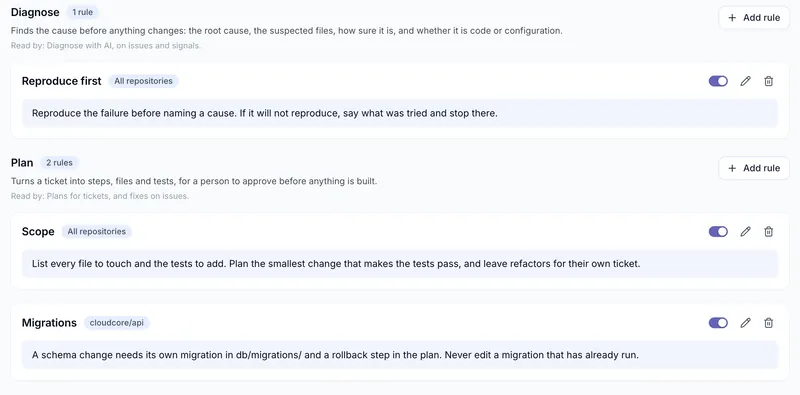Click the All repositories tag on Reproduce first
The width and height of the screenshot is (800, 395).
tap(143, 81)
